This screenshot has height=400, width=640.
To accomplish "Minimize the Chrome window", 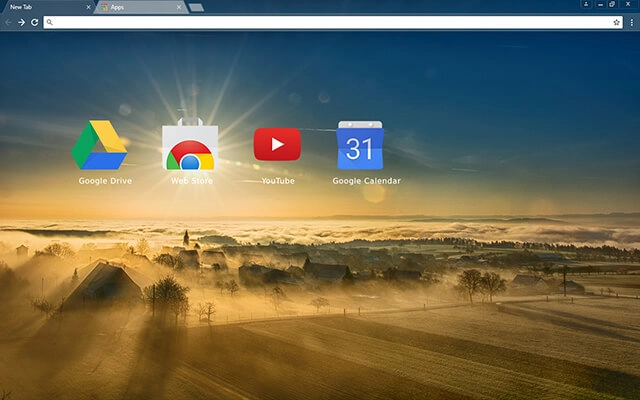I will 600,4.
